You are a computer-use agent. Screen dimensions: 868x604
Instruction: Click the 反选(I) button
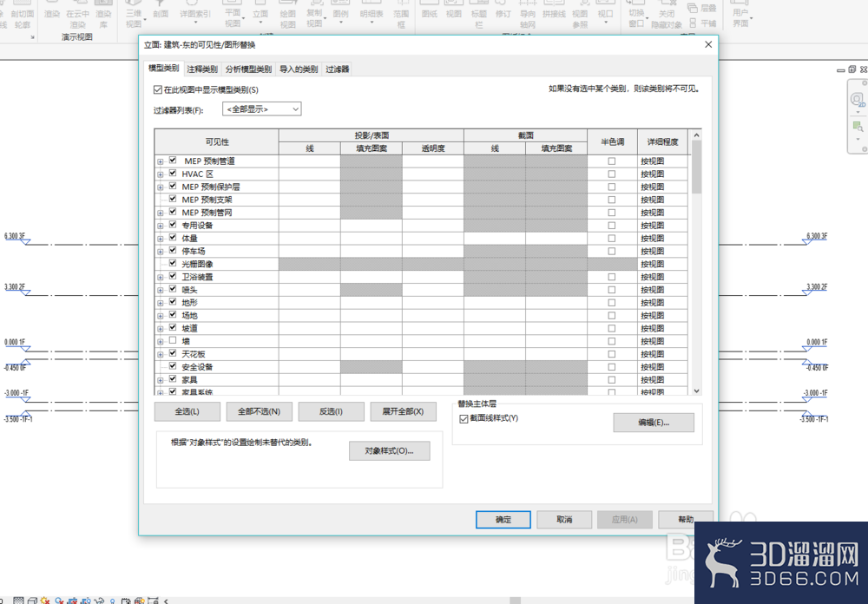point(331,411)
